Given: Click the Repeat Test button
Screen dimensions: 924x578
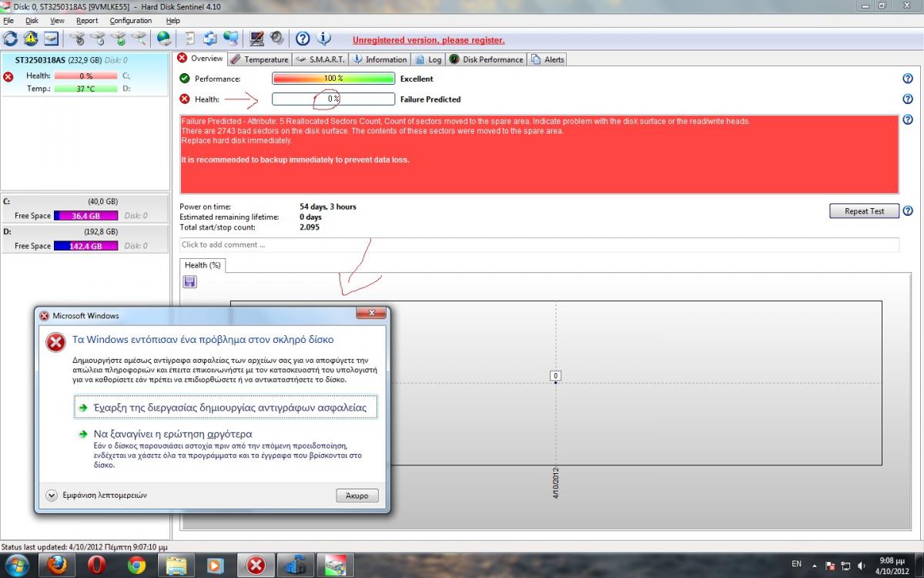Looking at the screenshot, I should click(x=864, y=211).
